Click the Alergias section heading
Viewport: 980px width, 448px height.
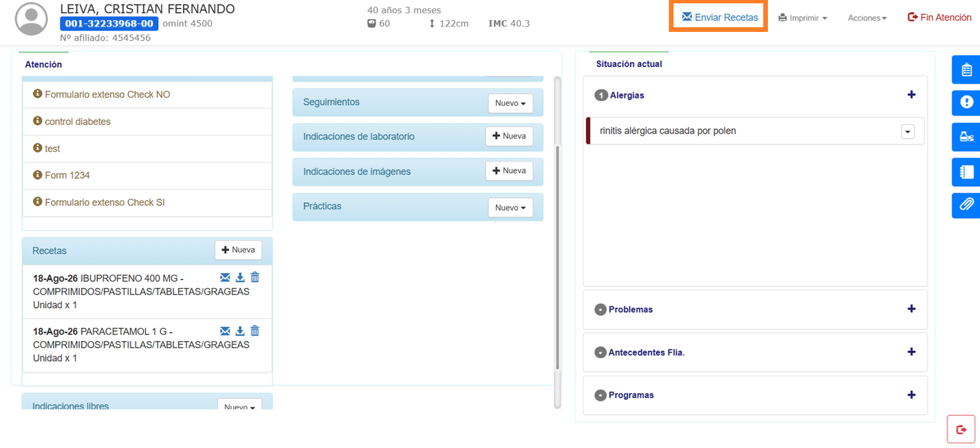[627, 96]
